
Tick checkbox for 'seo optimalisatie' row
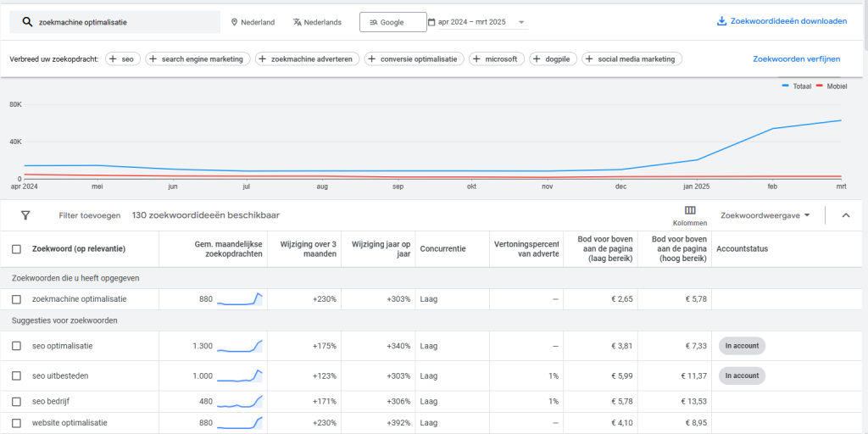point(17,346)
